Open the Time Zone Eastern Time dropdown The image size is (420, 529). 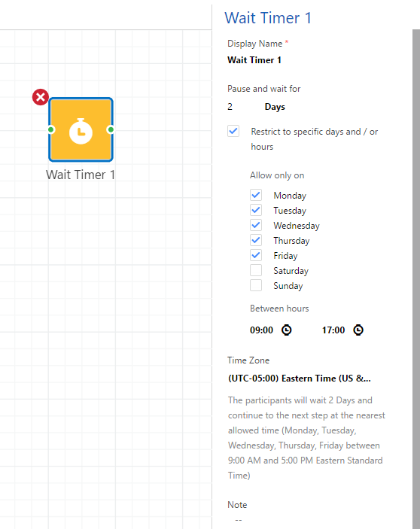tap(300, 379)
